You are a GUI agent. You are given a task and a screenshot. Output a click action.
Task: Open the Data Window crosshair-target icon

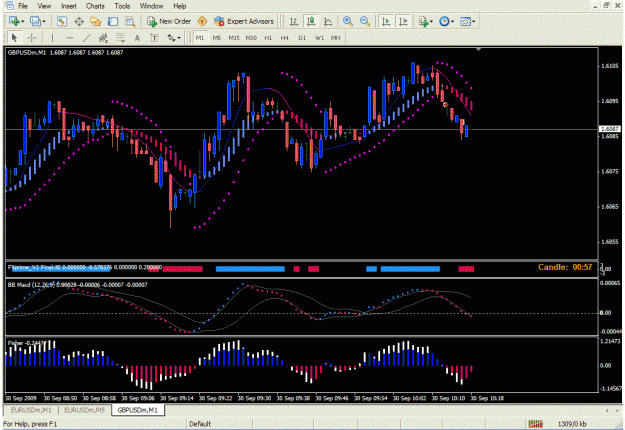79,22
